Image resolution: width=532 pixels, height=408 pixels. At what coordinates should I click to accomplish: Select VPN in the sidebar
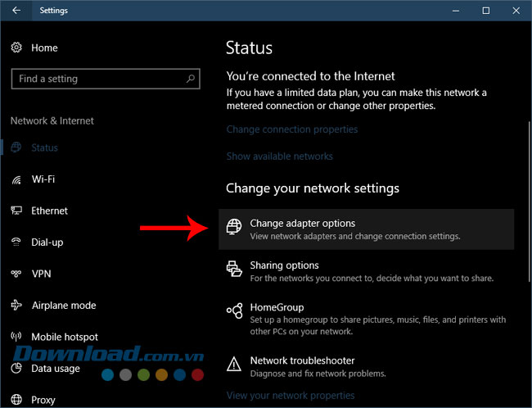(x=41, y=274)
